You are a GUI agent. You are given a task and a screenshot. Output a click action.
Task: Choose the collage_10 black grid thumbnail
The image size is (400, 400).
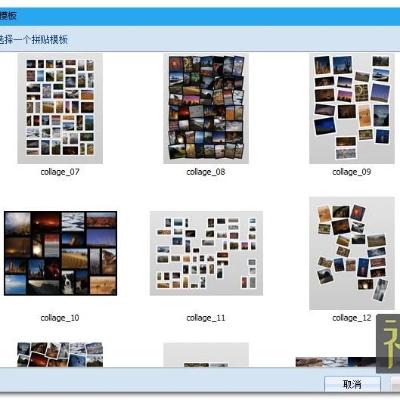pos(60,253)
